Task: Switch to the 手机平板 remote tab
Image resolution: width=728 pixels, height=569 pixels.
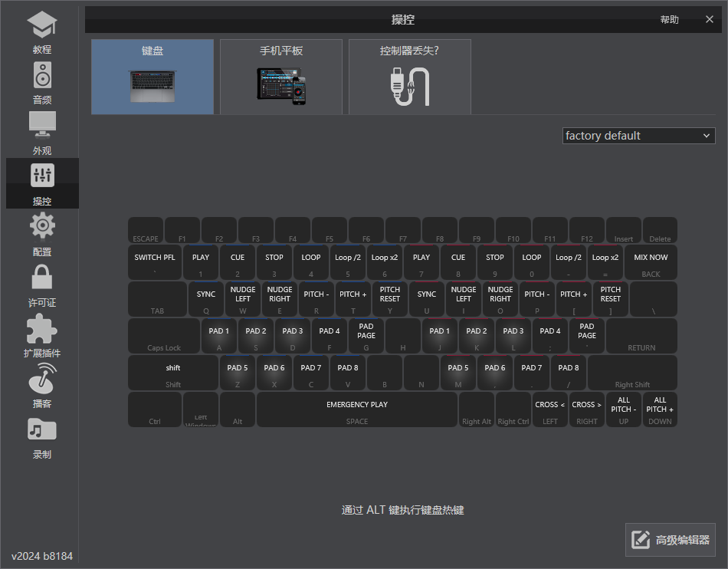Action: point(281,77)
